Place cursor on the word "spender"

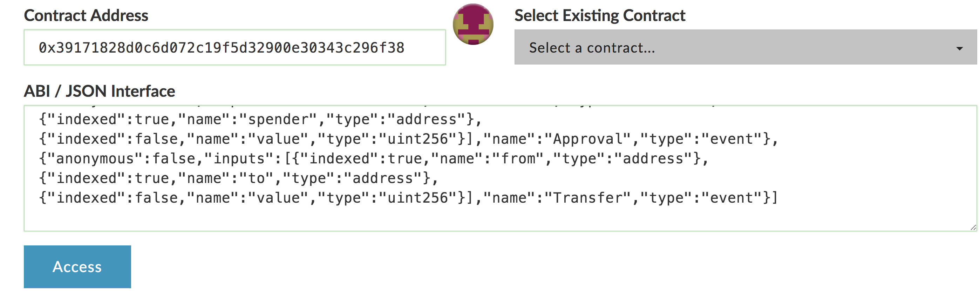coord(278,120)
